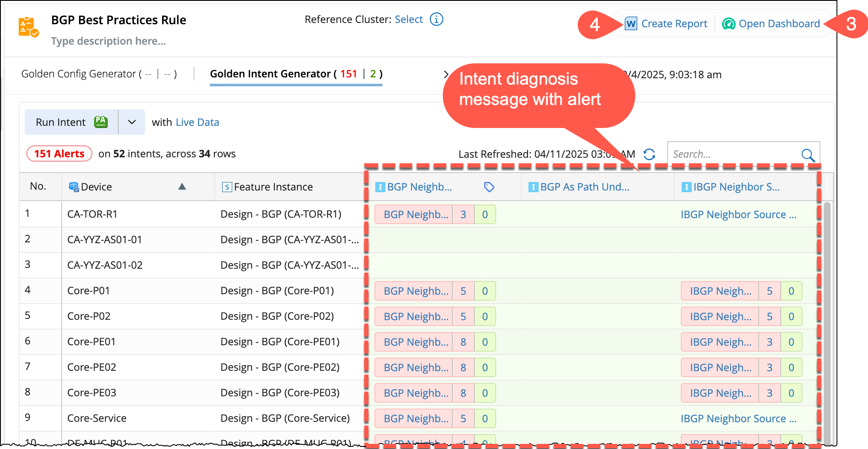Expand the Run Intent dropdown arrow

[132, 122]
